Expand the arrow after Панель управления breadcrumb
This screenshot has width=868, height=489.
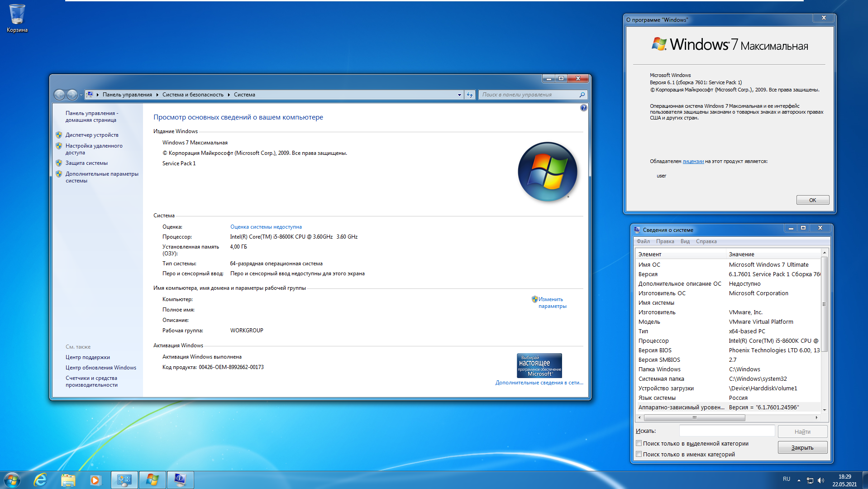coord(157,95)
